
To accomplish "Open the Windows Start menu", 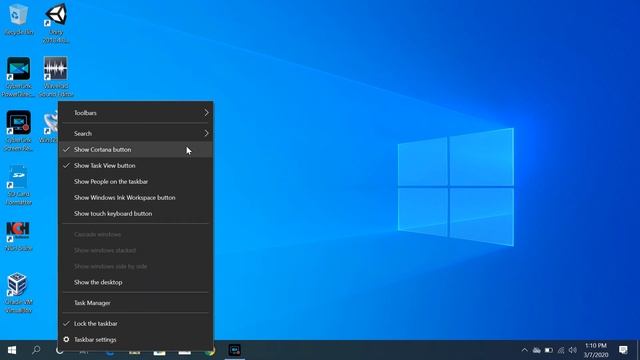I will point(12,350).
